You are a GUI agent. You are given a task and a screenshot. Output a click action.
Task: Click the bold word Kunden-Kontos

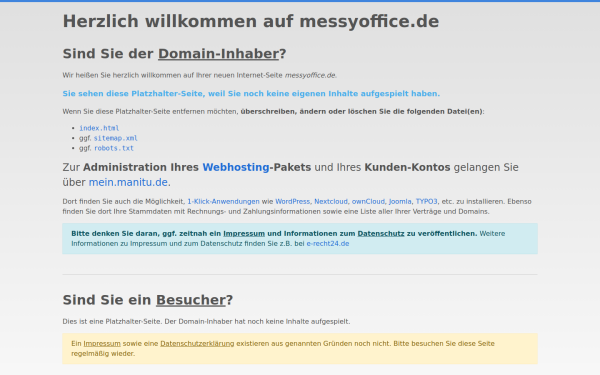click(x=407, y=168)
